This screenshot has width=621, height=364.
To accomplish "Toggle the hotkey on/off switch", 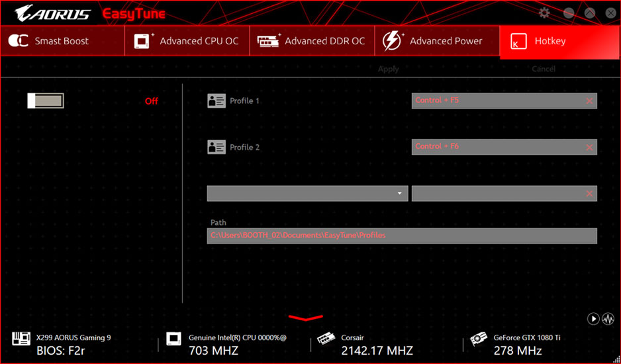I will 46,101.
